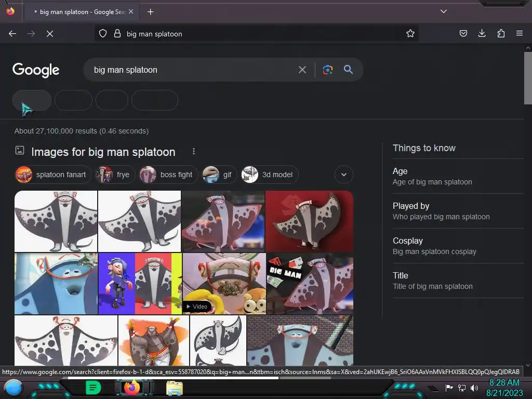Filter images by the frye chip

coord(115,175)
